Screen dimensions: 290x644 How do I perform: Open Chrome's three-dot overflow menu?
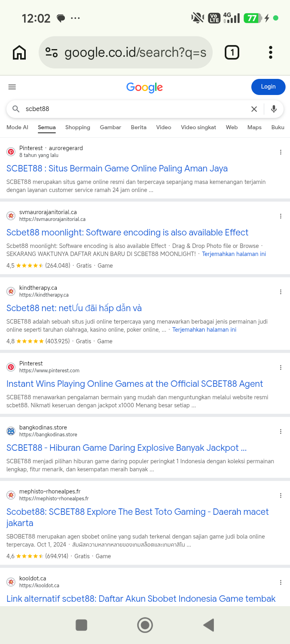tap(270, 52)
